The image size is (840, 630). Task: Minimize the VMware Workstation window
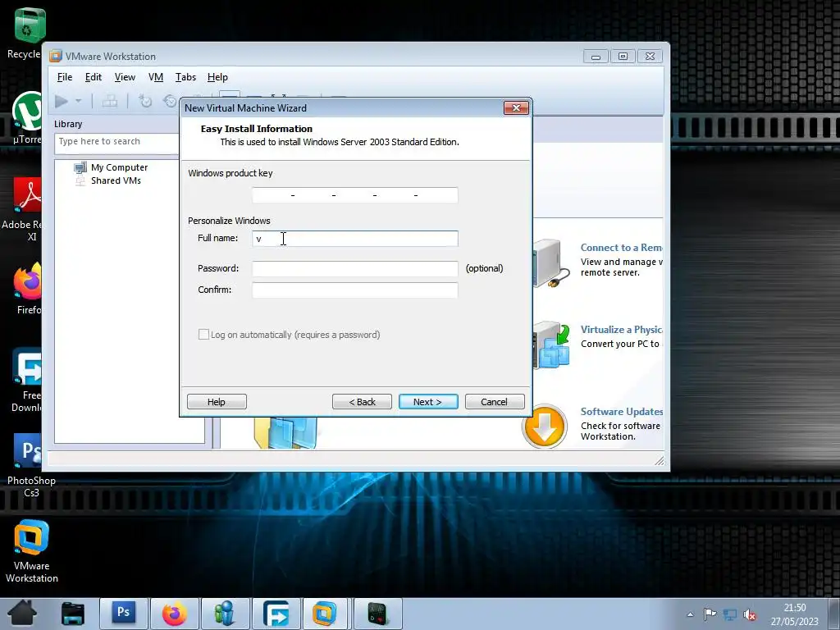pyautogui.click(x=596, y=57)
